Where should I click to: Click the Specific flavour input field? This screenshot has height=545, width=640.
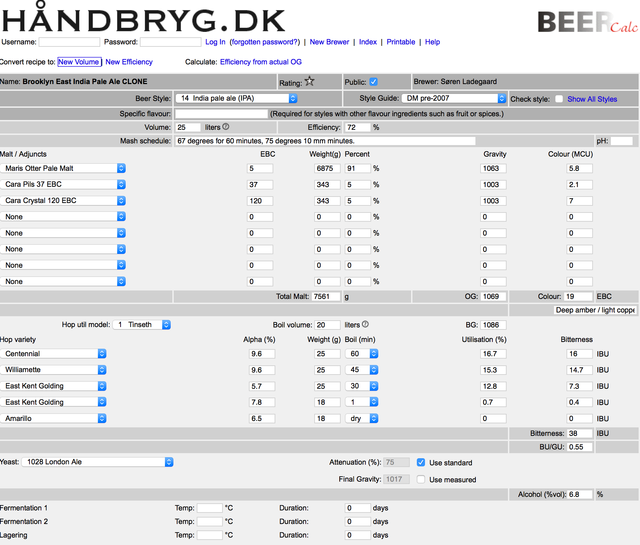221,113
